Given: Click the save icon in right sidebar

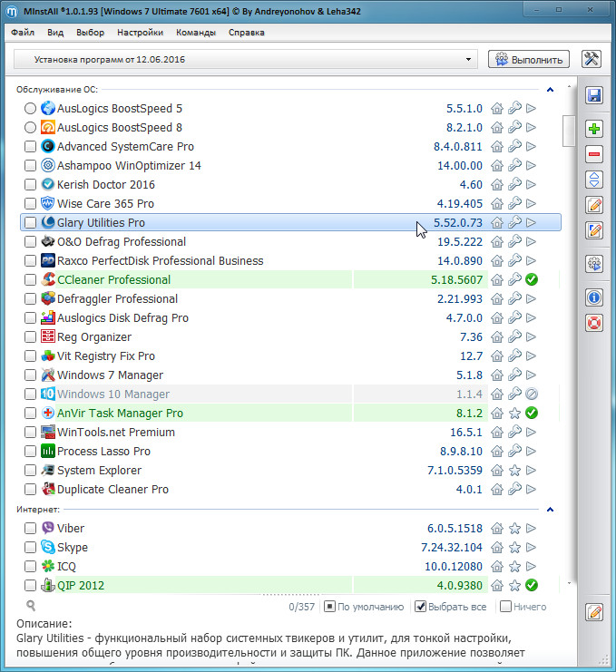Looking at the screenshot, I should pyautogui.click(x=594, y=95).
